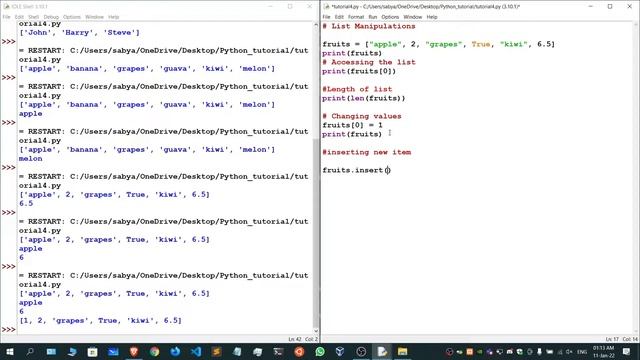
Task: Open Edit menu in tutorial4.py editor
Action: [339, 17]
